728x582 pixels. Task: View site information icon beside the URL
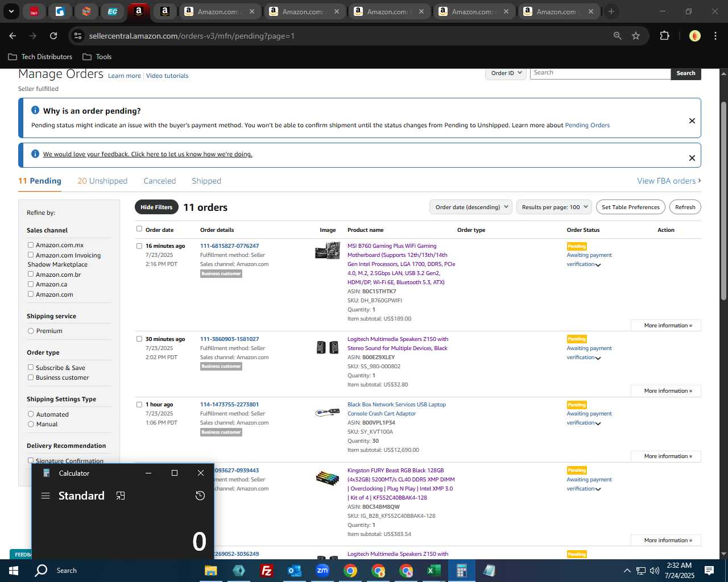click(78, 36)
